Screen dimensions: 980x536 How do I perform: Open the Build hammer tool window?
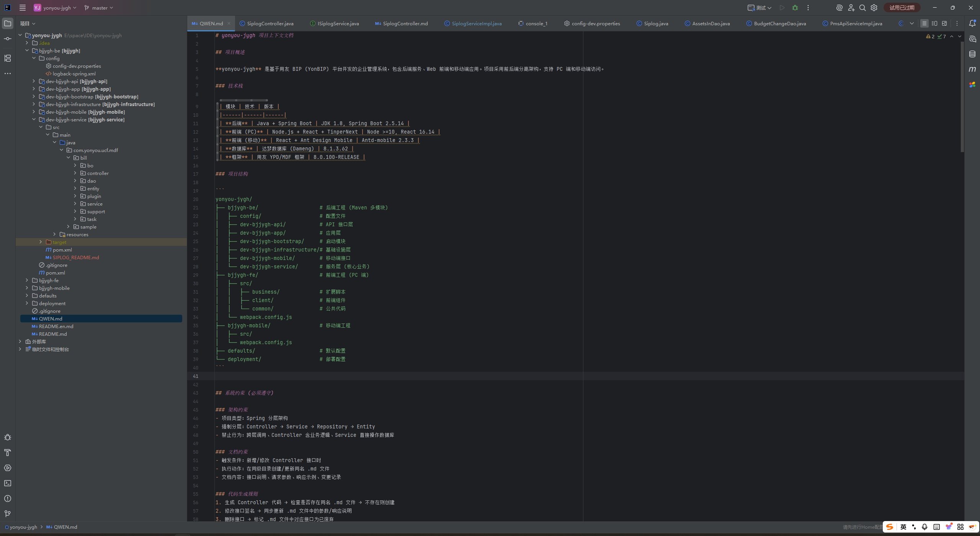[8, 453]
